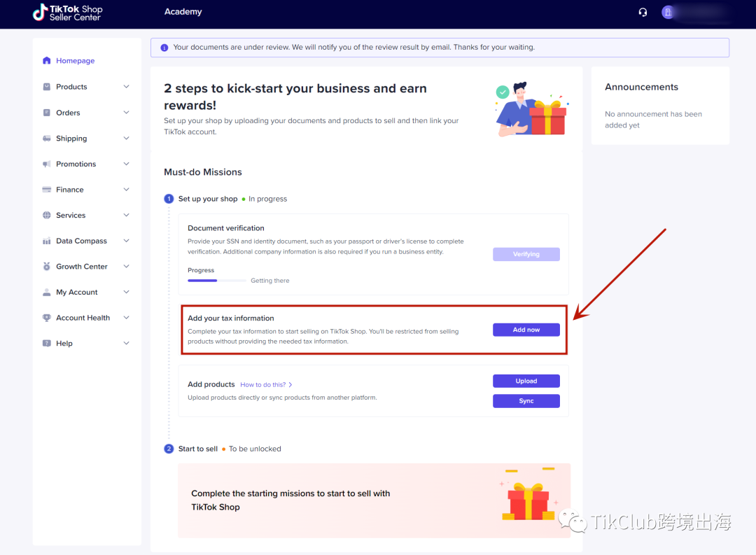756x555 pixels.
Task: Click the Products sidebar icon
Action: point(47,87)
